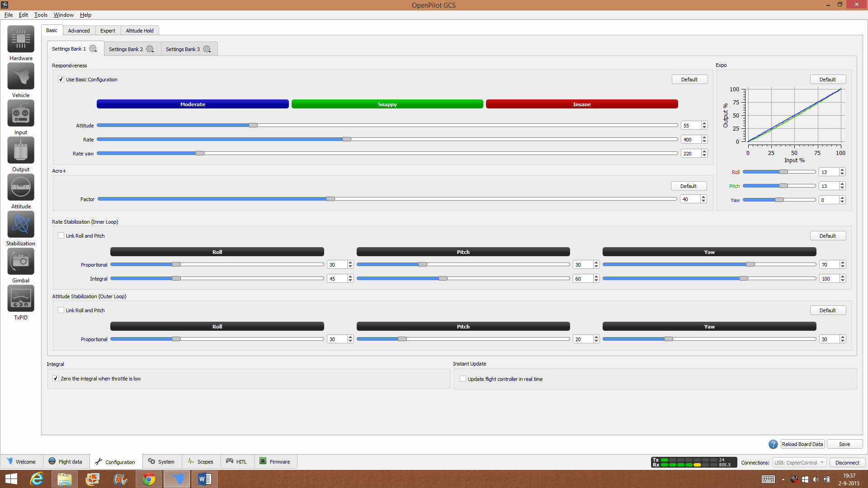Screen dimensions: 868x488
Task: Open the Gimbal camera settings
Action: (x=21, y=261)
